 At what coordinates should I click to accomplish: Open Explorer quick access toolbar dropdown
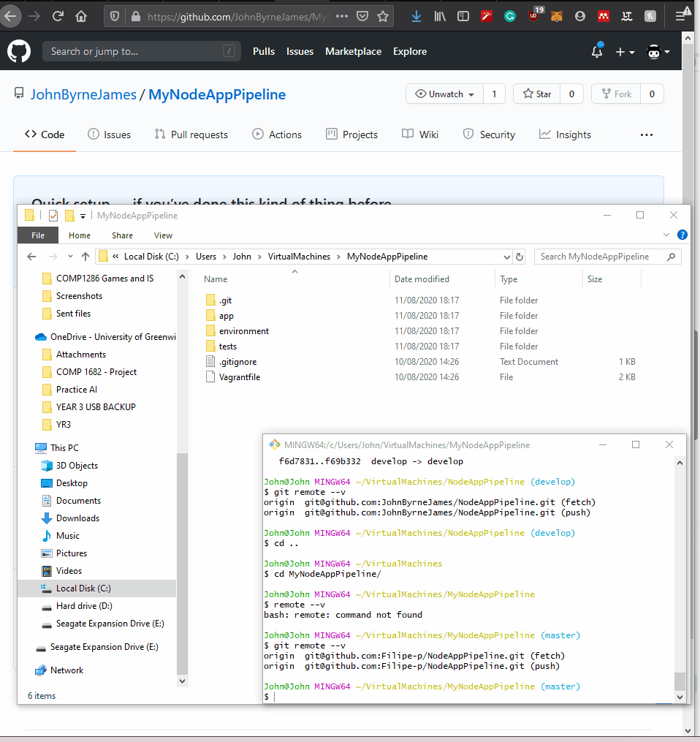[83, 216]
